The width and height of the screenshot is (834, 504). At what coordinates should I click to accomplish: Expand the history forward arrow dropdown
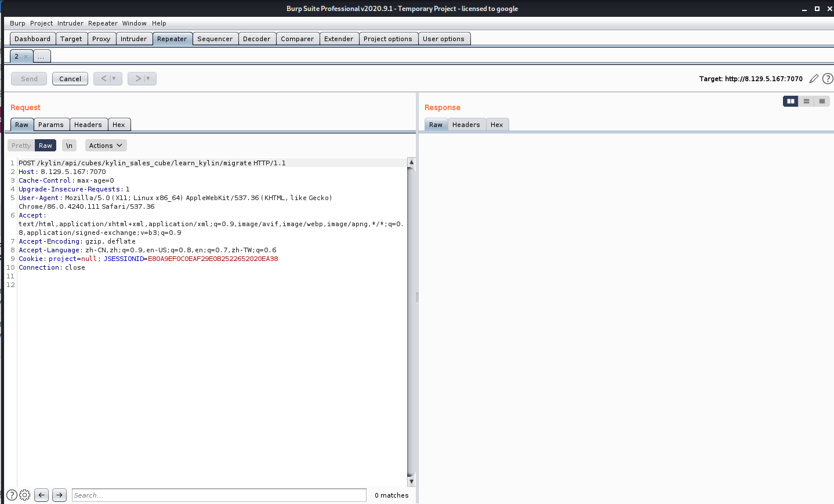click(x=148, y=78)
